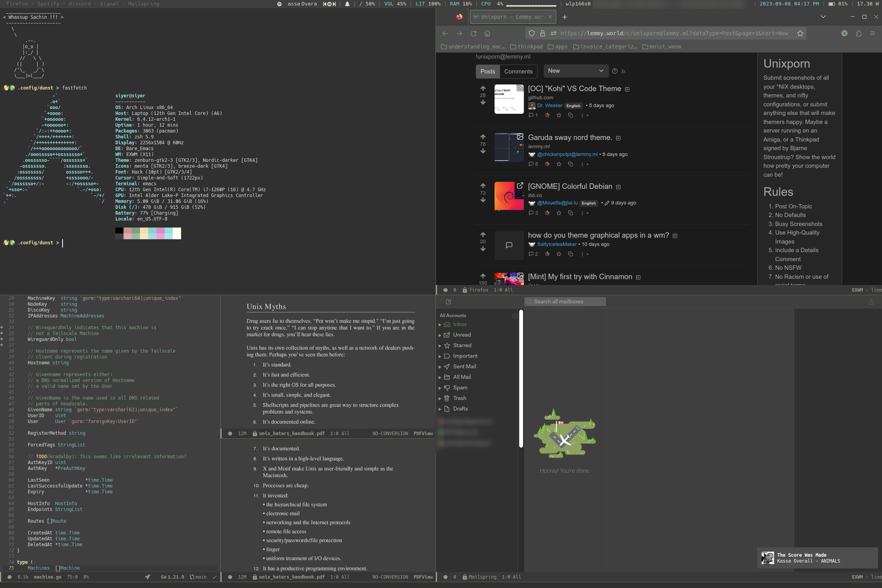The width and height of the screenshot is (882, 588).
Task: Open the Firefox hamburger application menu
Action: pyautogui.click(x=873, y=34)
